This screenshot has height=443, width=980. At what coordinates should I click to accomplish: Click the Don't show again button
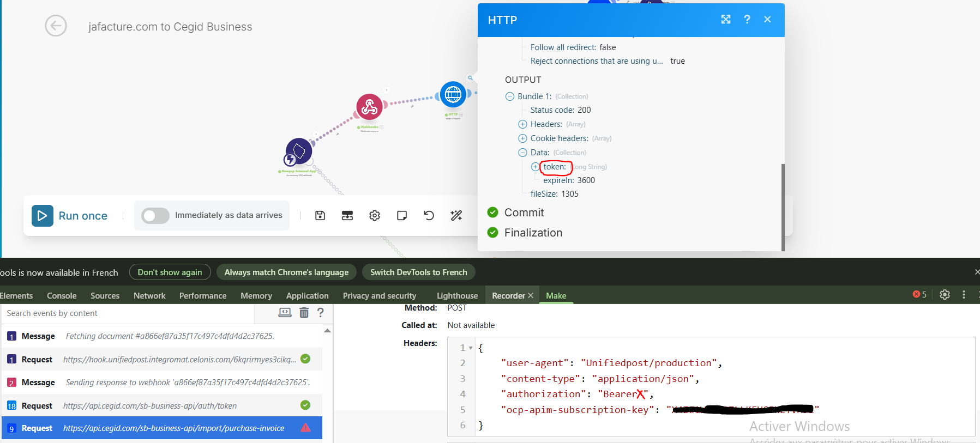tap(170, 272)
